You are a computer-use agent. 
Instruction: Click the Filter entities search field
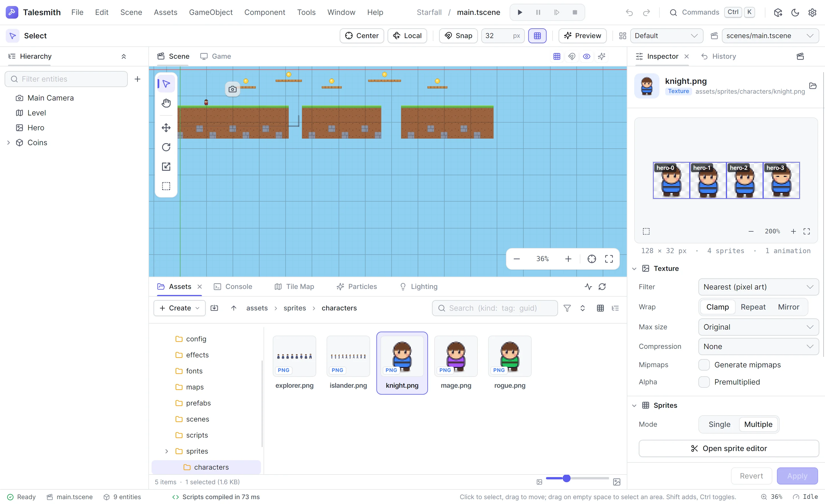66,79
